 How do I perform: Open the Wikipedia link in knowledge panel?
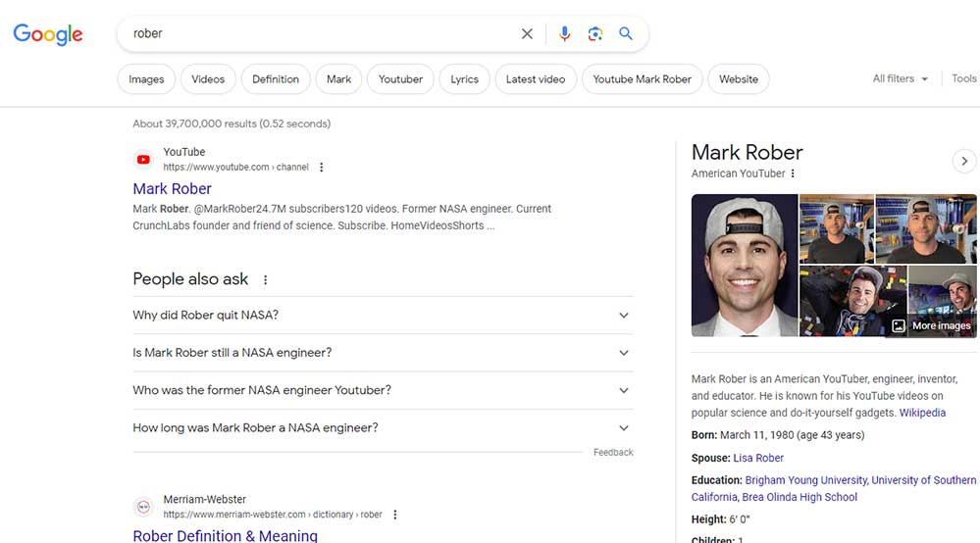click(922, 413)
